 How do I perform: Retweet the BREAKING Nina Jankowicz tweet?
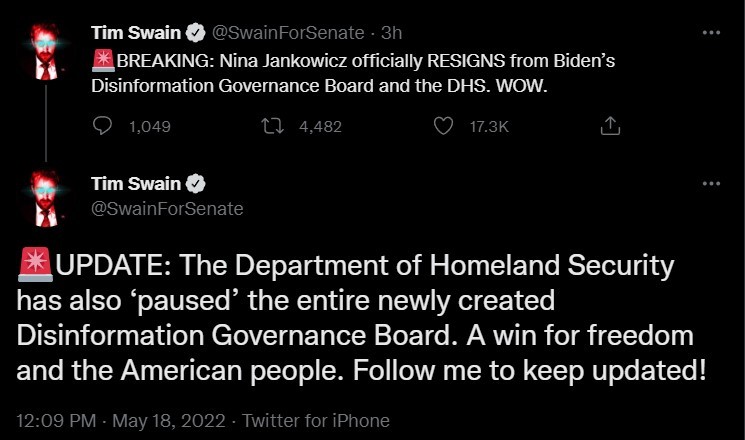coord(272,126)
